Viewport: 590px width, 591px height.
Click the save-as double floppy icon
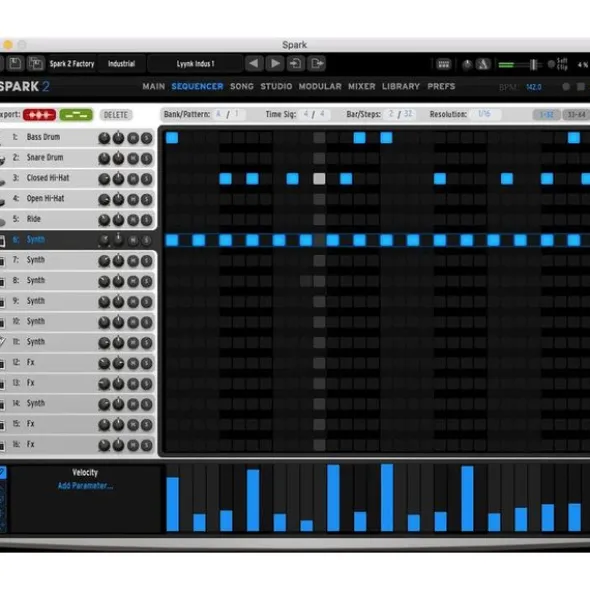coord(36,63)
